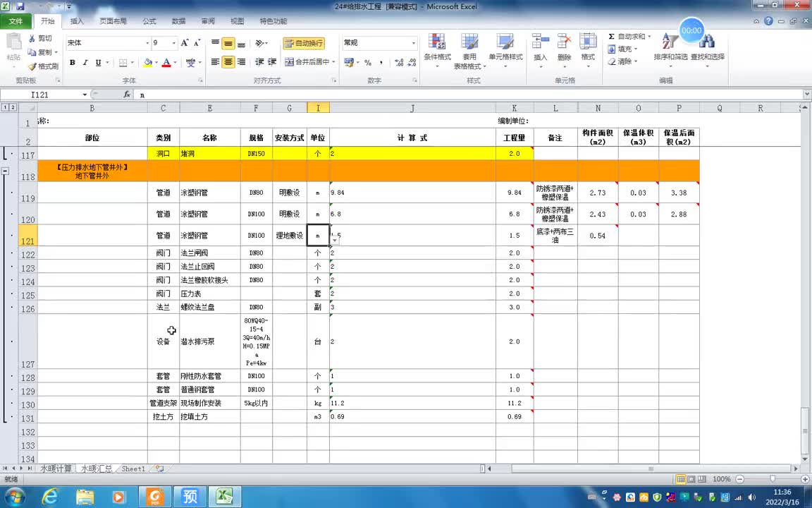This screenshot has width=812, height=508.
Task: Open Conditional Formatting (条件格式)
Action: (x=438, y=52)
